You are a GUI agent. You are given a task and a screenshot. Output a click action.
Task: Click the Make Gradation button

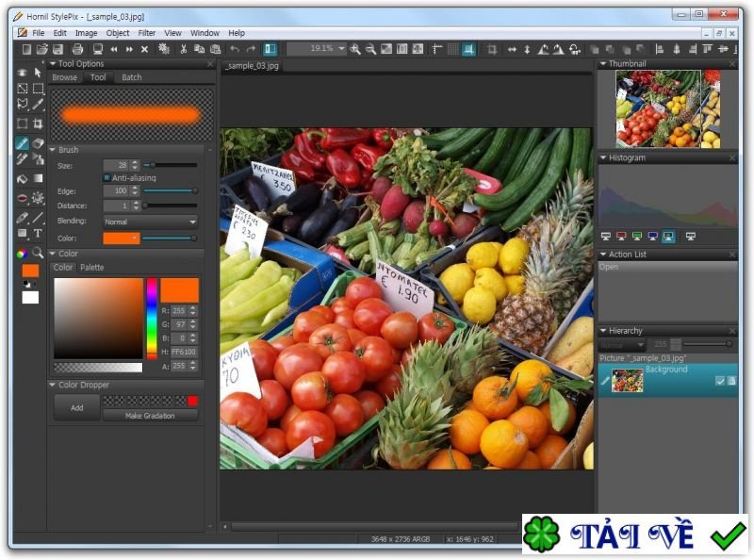(x=150, y=416)
